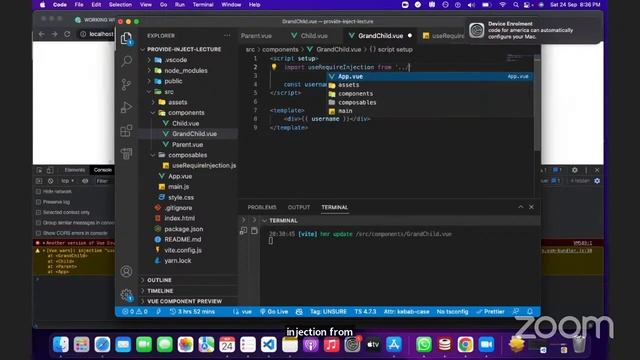Open the Selection menu in menu bar
Image resolution: width=640 pixels, height=360 pixels.
point(120,4)
